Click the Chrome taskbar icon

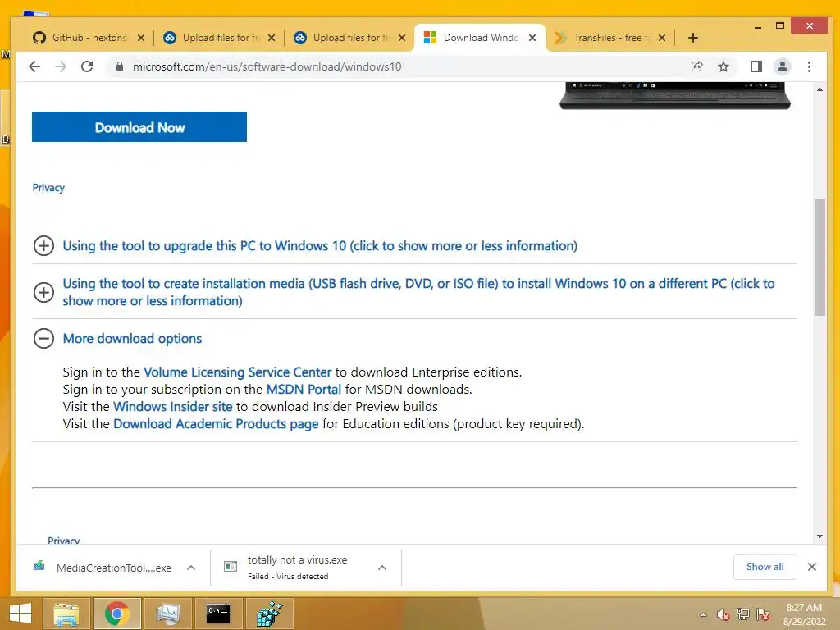pyautogui.click(x=116, y=614)
